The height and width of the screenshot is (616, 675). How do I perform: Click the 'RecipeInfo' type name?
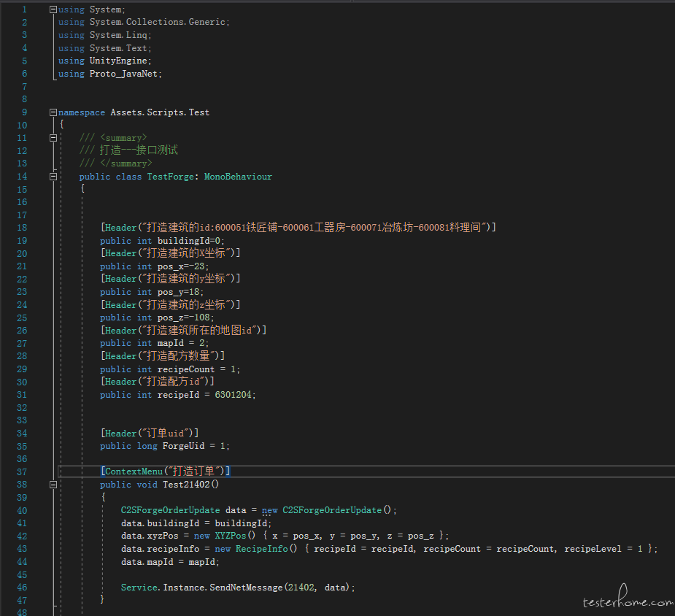pyautogui.click(x=262, y=549)
